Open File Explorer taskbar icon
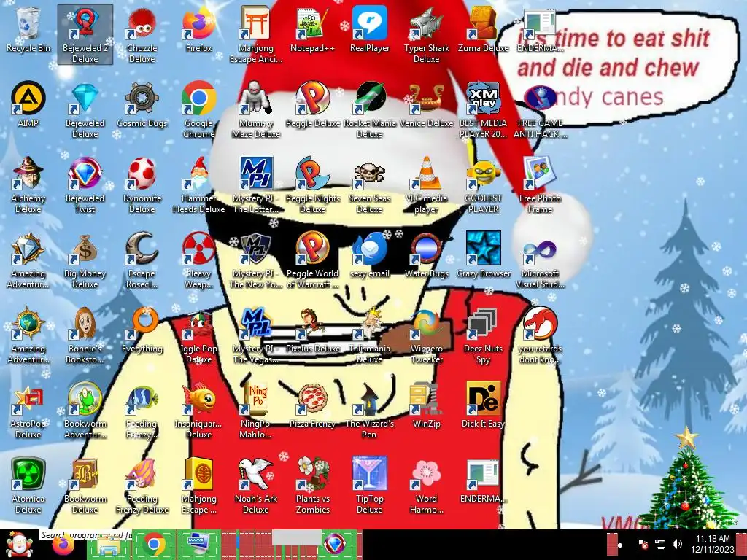This screenshot has height=560, width=747. click(108, 545)
